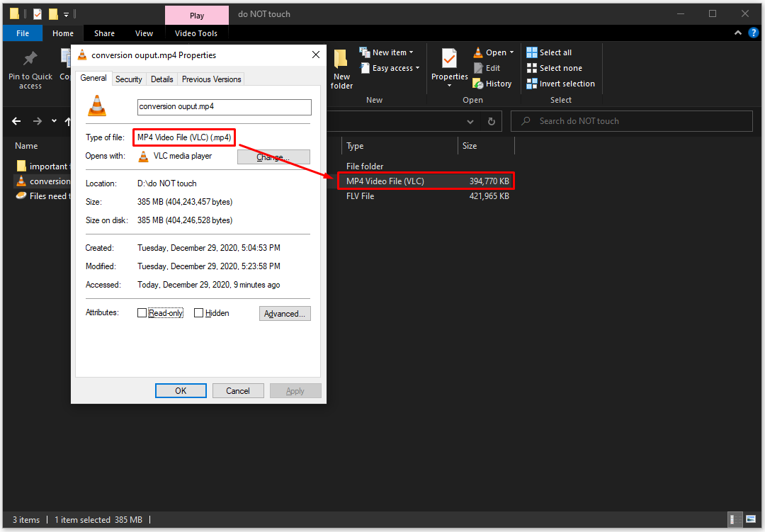Click the Advanced... attributes button
This screenshot has height=532, width=765.
(x=285, y=313)
